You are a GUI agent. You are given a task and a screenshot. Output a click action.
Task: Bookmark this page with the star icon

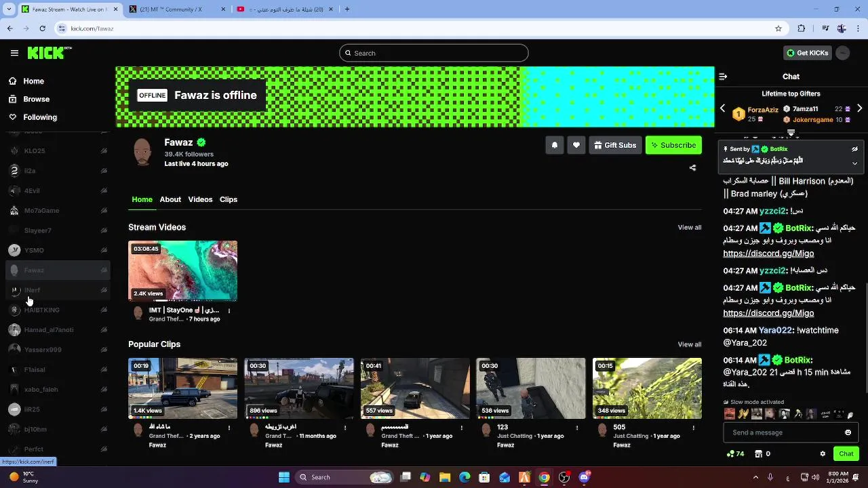click(778, 28)
